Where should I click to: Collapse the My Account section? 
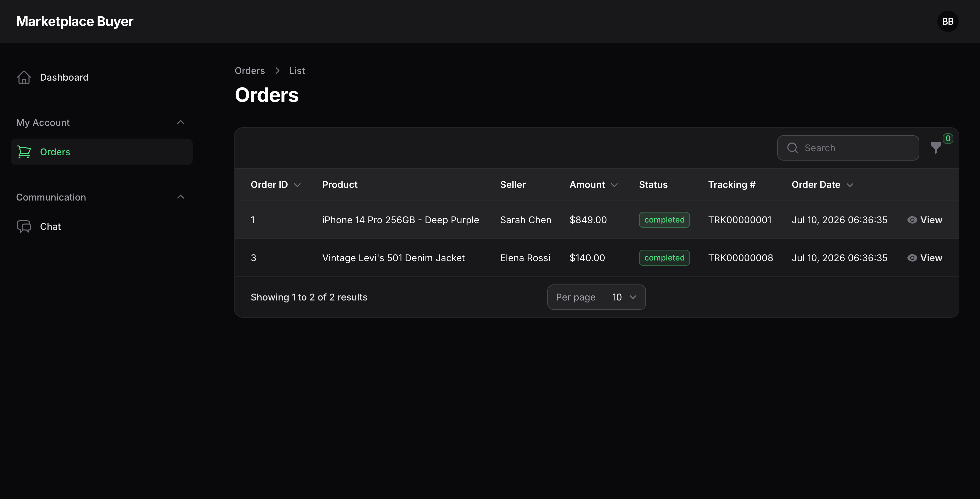181,122
